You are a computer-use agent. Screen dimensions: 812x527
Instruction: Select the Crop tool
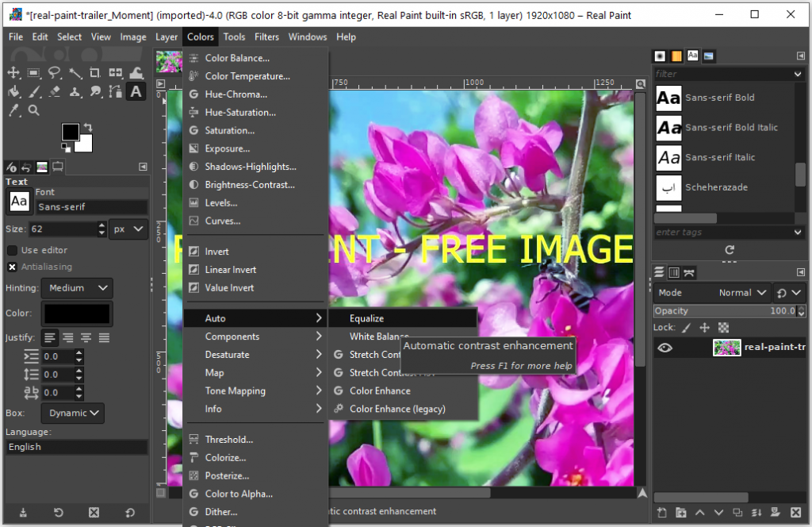point(95,73)
